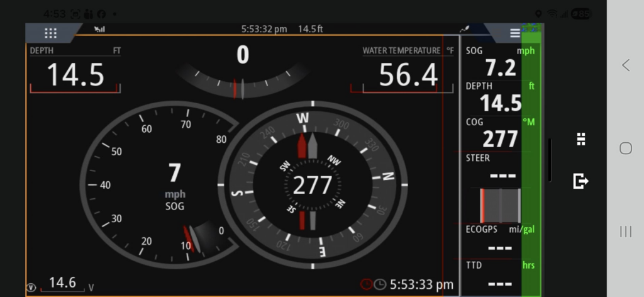644x297 pixels.
Task: Tap the exit mirroring icon
Action: click(581, 181)
